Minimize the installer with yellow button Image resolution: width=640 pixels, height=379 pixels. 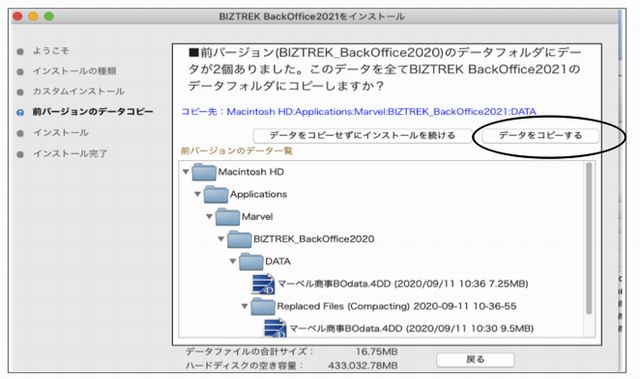(33, 16)
